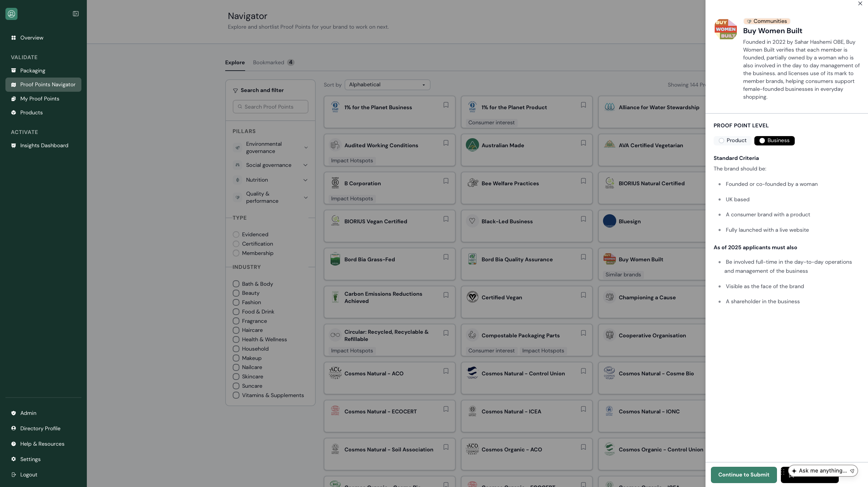The width and height of the screenshot is (868, 487).
Task: Bookmark the Audited Working Conditions card
Action: click(x=446, y=143)
